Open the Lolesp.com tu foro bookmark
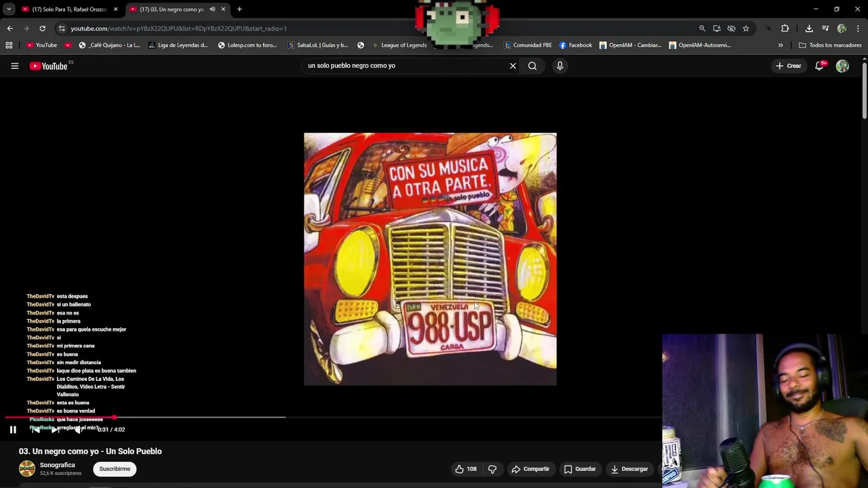Image resolution: width=868 pixels, height=488 pixels. click(248, 45)
